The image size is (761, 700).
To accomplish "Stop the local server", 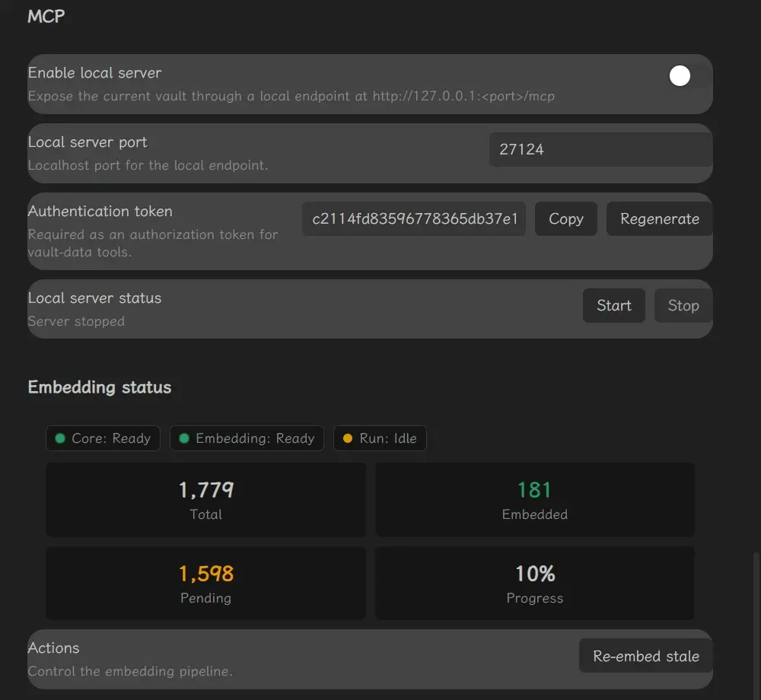I will coord(683,306).
